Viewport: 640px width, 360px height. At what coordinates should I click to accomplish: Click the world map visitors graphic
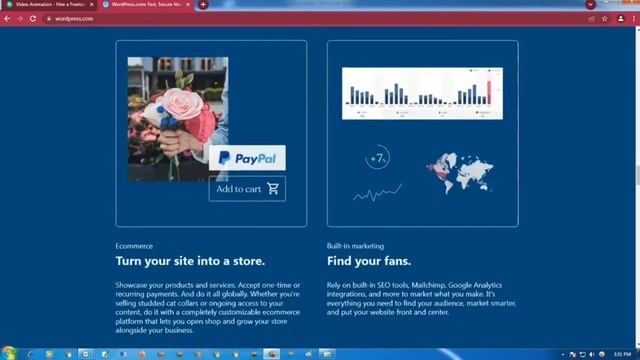pyautogui.click(x=460, y=173)
